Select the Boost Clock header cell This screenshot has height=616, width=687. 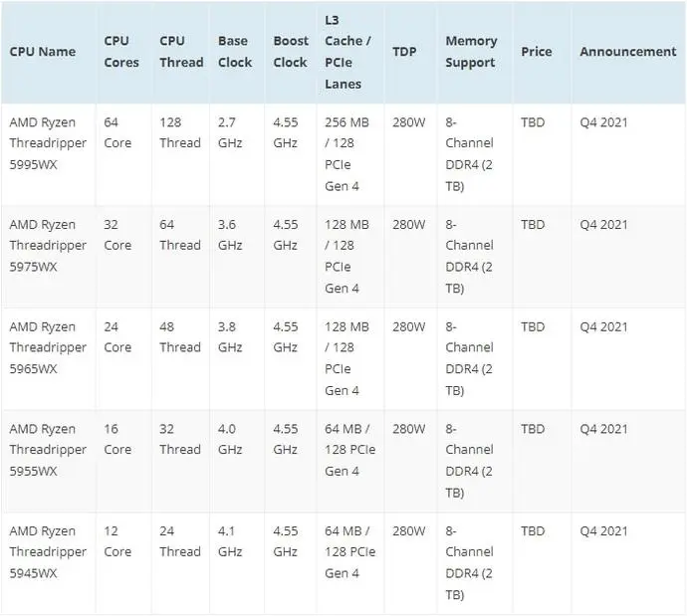291,52
